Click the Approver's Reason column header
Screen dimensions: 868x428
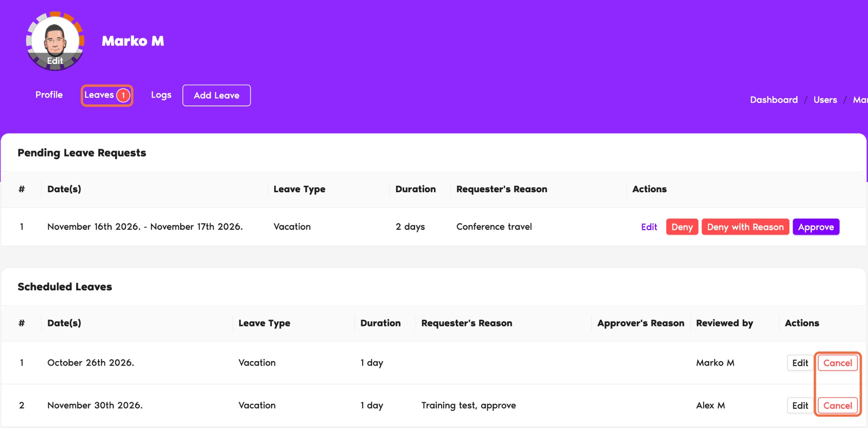point(640,323)
